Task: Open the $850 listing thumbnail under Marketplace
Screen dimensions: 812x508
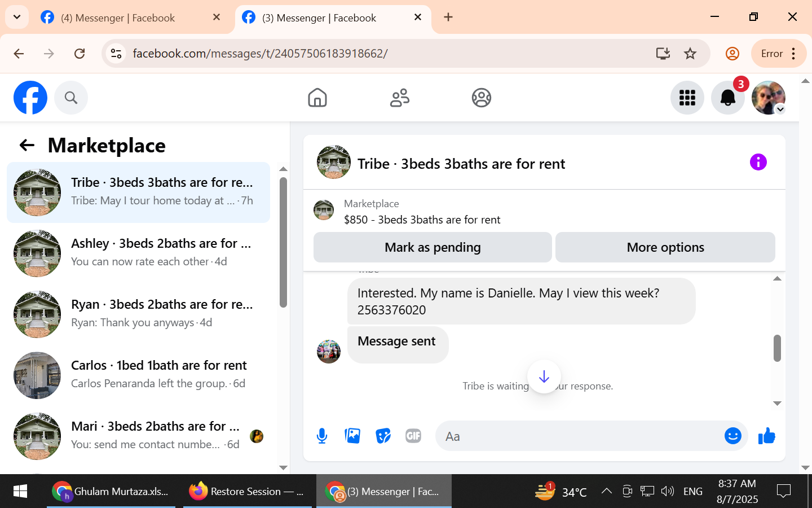Action: [x=324, y=210]
